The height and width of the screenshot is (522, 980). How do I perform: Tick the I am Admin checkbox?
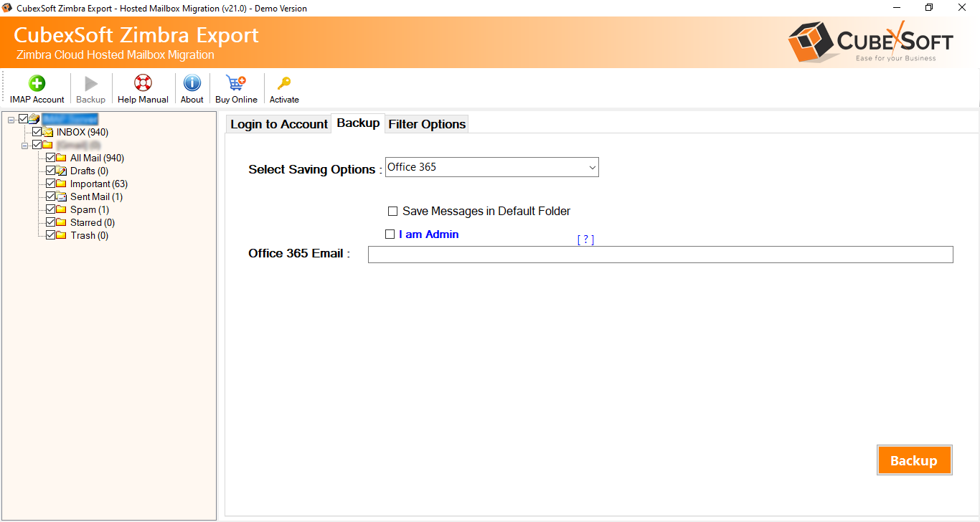(x=390, y=234)
